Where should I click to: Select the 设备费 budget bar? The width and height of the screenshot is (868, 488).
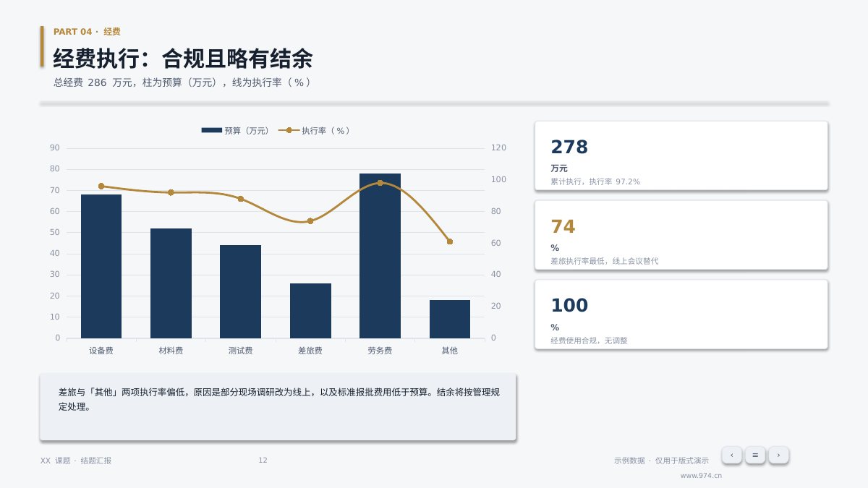(101, 266)
